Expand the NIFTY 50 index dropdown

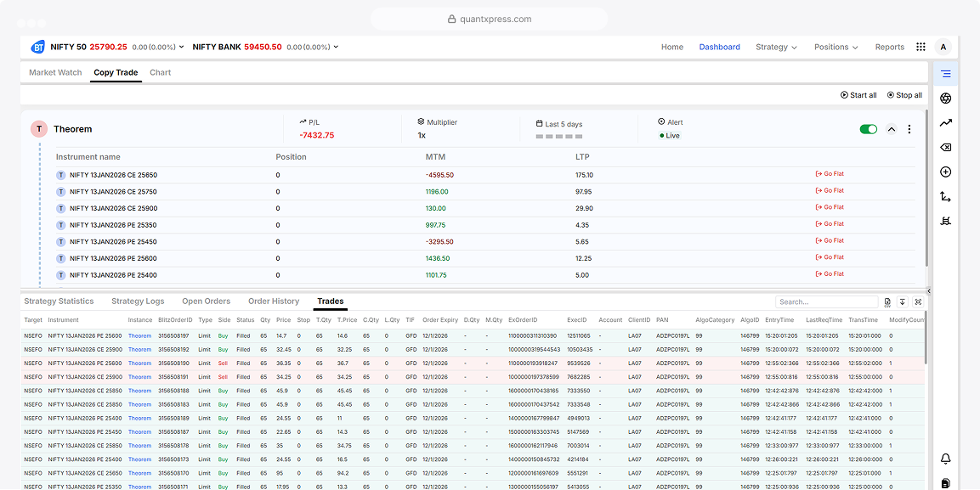click(x=181, y=47)
